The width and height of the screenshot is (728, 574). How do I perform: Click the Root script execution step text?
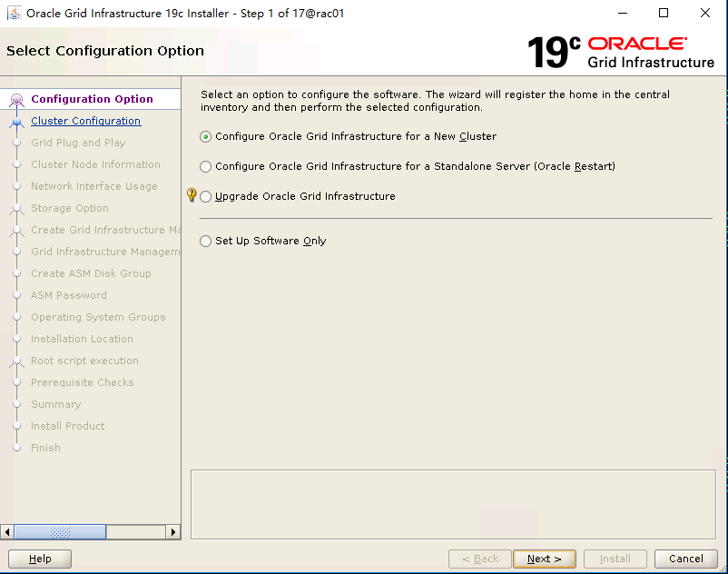(x=84, y=361)
